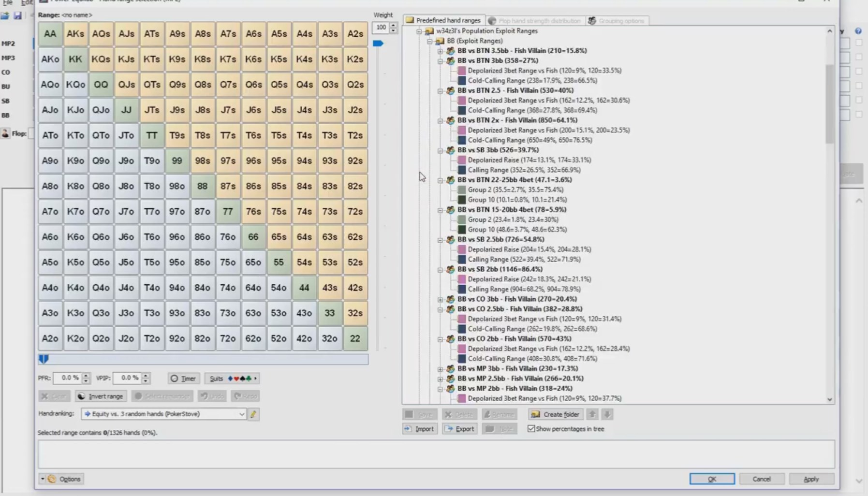Toggle the AKo hand cell
Image resolution: width=868 pixels, height=496 pixels.
click(x=50, y=59)
